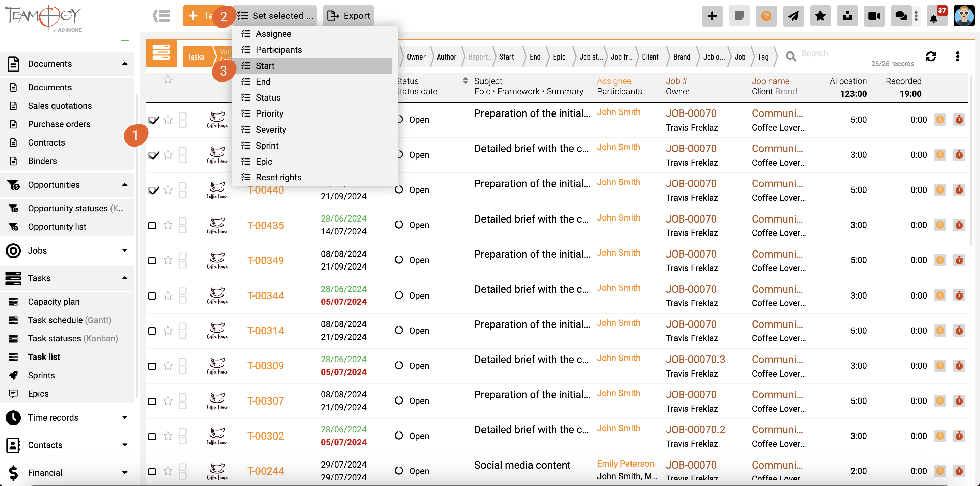980x486 pixels.
Task: Uncheck the T-00440 task checkbox
Action: (x=153, y=190)
